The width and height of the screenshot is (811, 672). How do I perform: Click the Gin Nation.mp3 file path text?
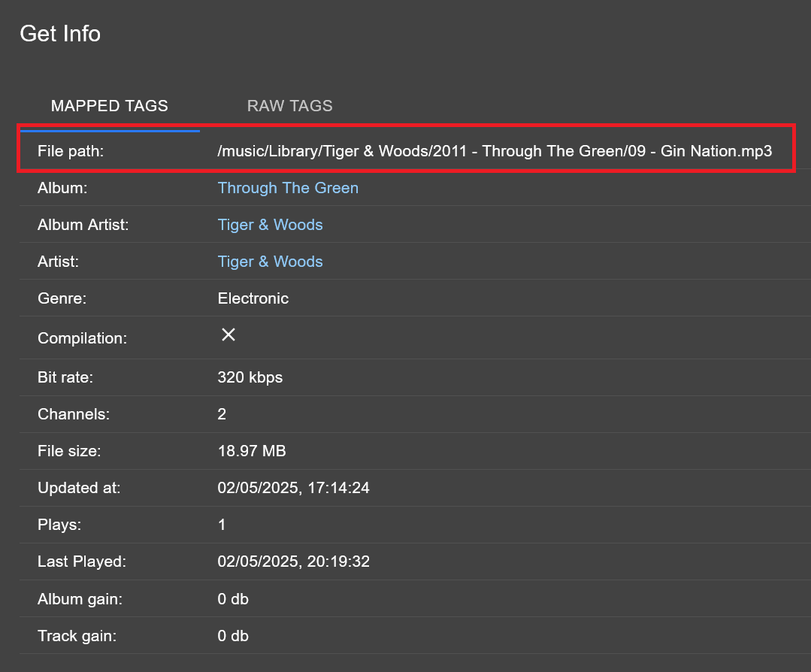coord(494,151)
